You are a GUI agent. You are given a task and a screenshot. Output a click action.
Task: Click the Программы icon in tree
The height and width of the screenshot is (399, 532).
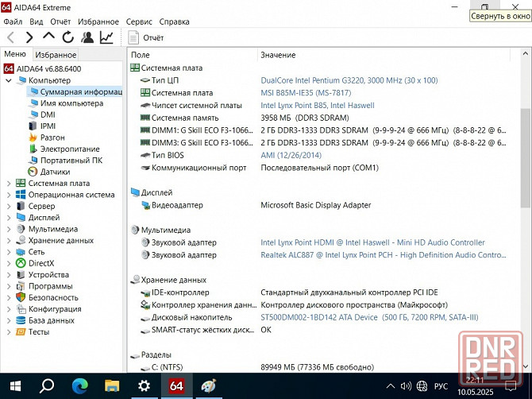click(x=21, y=286)
